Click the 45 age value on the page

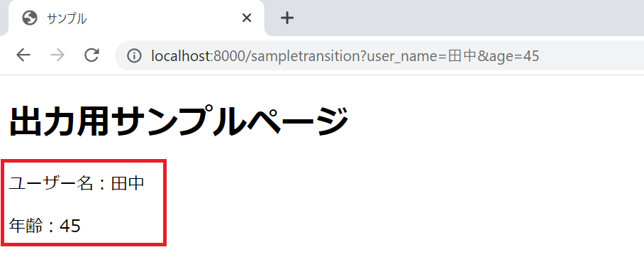70,226
